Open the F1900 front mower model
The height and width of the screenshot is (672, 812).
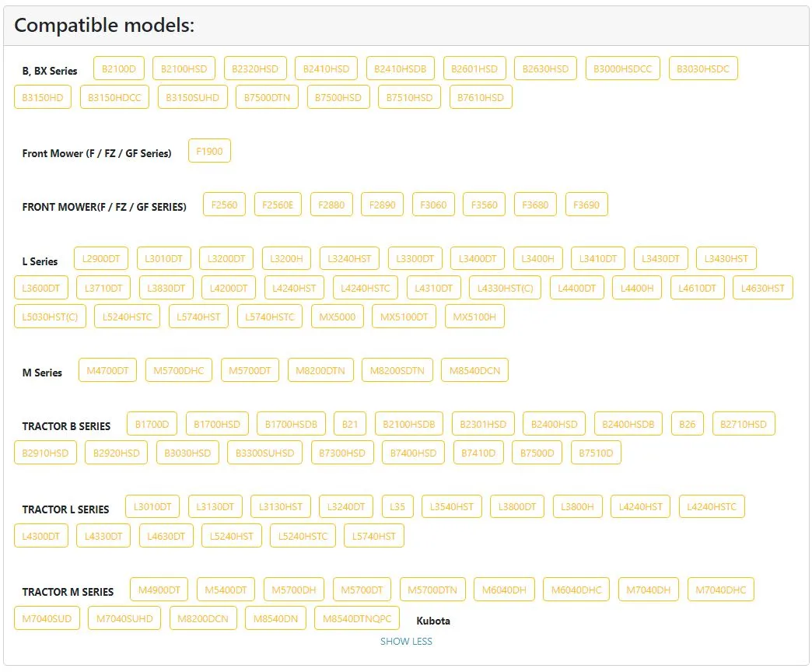(209, 151)
